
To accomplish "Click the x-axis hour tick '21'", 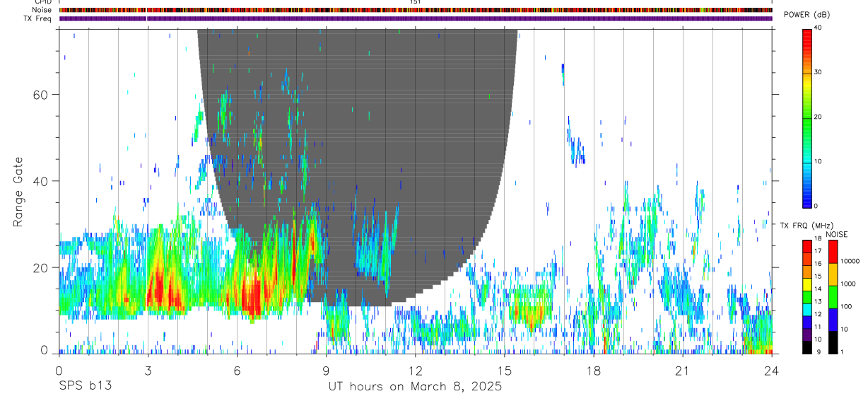I will tap(682, 371).
